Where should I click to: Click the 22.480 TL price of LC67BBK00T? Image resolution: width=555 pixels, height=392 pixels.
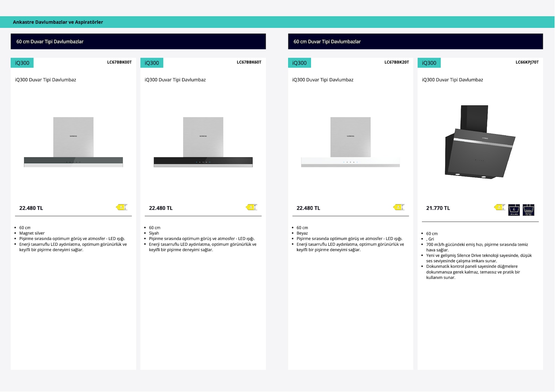coord(31,208)
